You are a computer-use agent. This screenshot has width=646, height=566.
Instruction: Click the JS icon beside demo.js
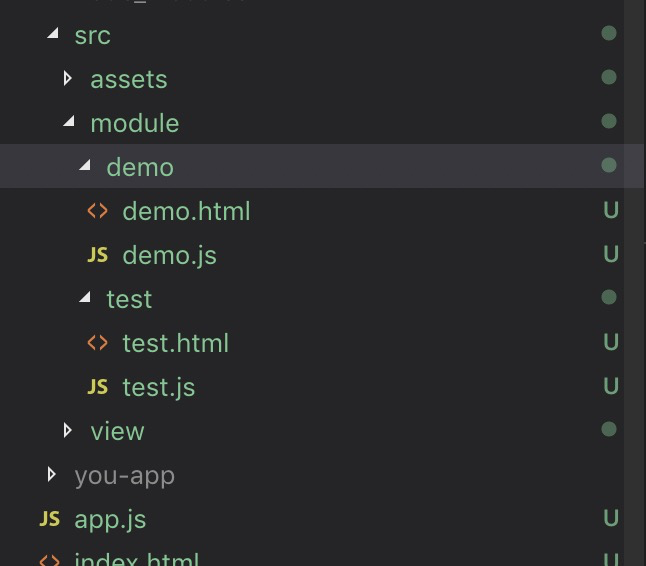[97, 255]
